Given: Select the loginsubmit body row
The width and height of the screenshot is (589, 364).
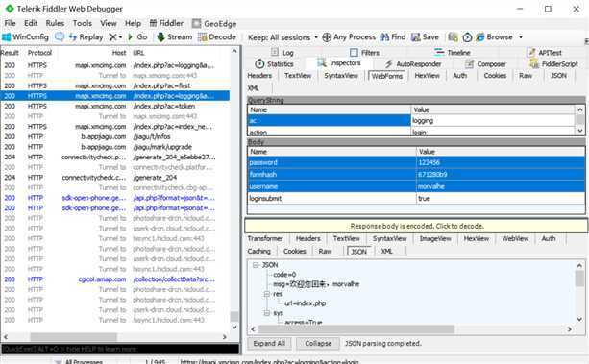Looking at the screenshot, I should coord(416,199).
